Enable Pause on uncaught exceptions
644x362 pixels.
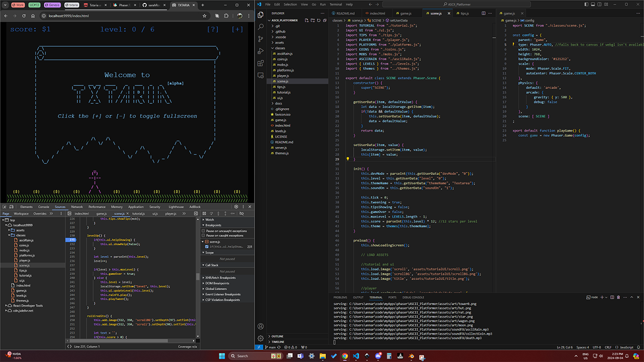(x=204, y=231)
